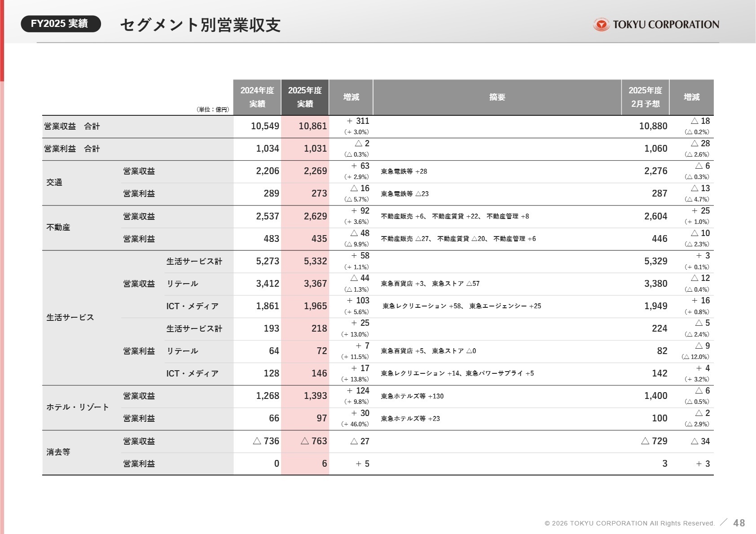Click the note '東急百貨店 +5、東急ストア △0'
The width and height of the screenshot is (756, 534).
(x=428, y=351)
